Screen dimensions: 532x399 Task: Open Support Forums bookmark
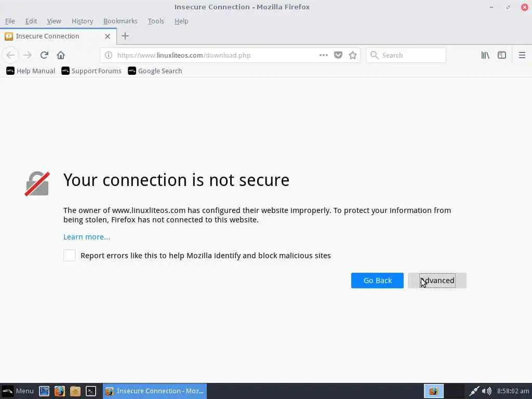coord(91,71)
